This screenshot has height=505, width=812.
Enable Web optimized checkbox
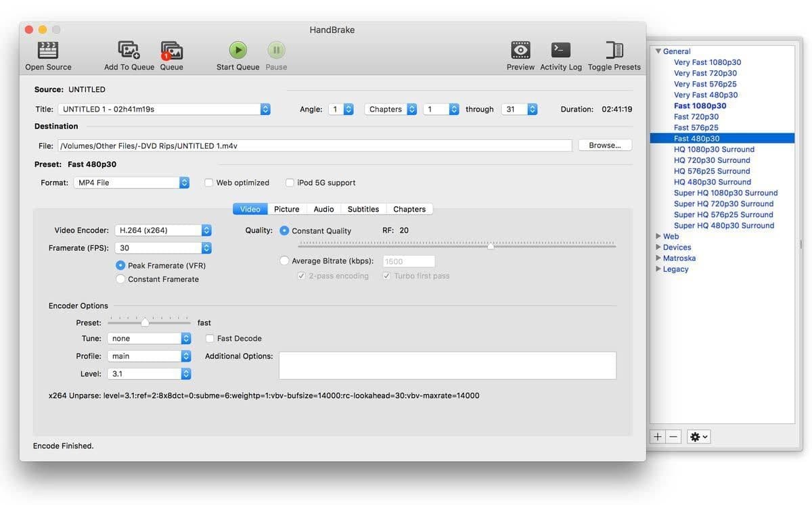point(209,183)
